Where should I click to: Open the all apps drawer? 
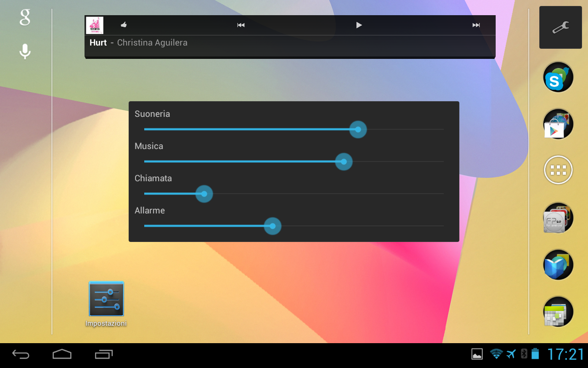point(558,170)
